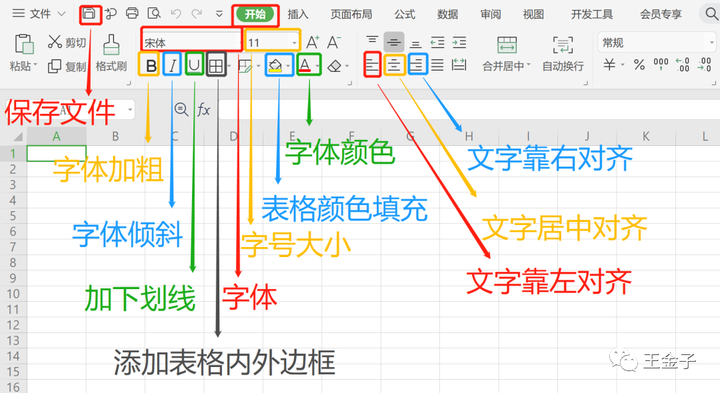720x393 pixels.
Task: Click the search magnifier at top right
Action: pos(711,14)
